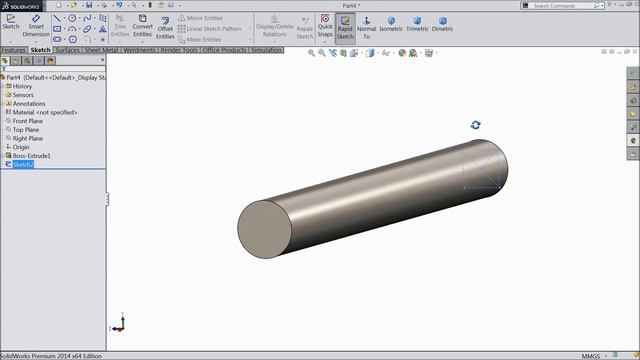The width and height of the screenshot is (640, 360).
Task: Open Smart Dimension dropdown arrow
Action: click(36, 41)
